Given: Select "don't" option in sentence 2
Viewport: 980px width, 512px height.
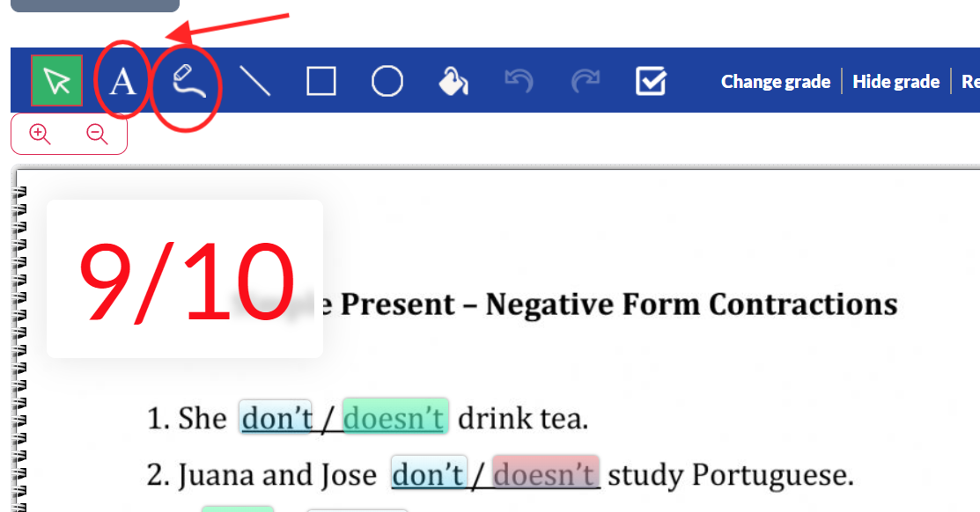Looking at the screenshot, I should point(428,475).
